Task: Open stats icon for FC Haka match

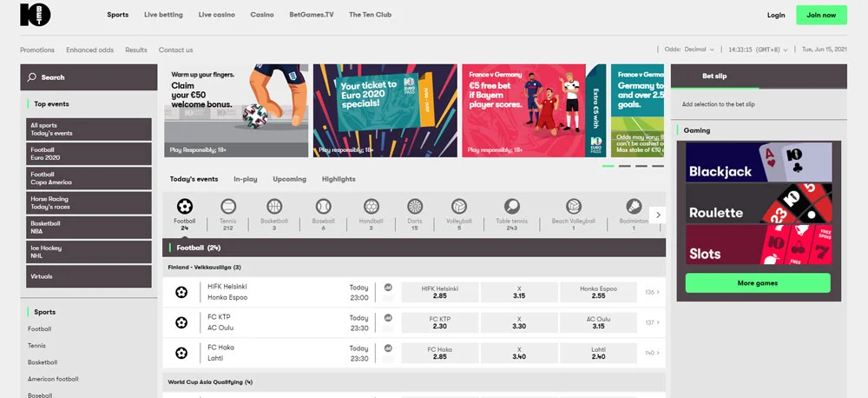Action: [388, 348]
